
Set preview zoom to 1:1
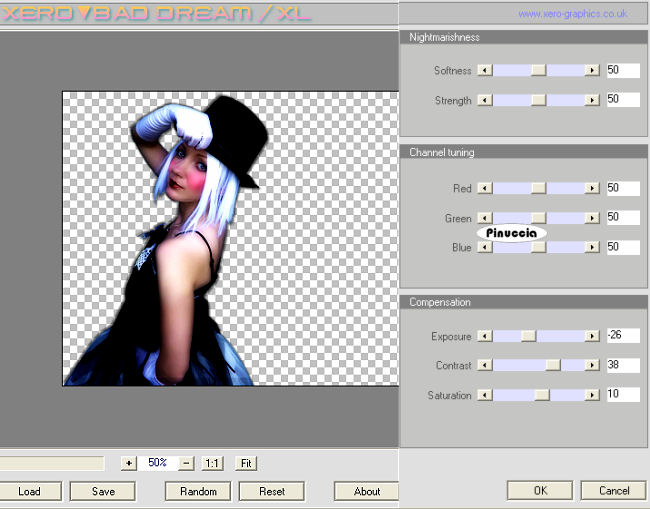[x=212, y=463]
